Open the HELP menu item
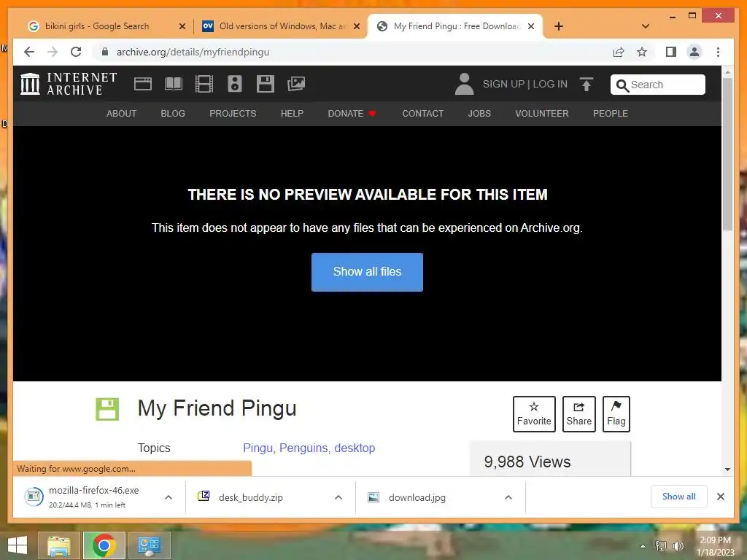This screenshot has width=747, height=560. tap(292, 113)
